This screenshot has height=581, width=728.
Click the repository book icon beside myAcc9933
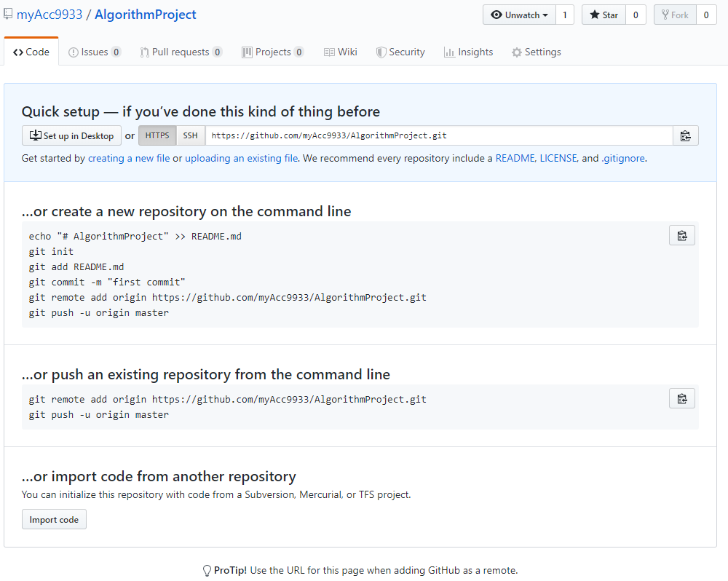point(8,14)
